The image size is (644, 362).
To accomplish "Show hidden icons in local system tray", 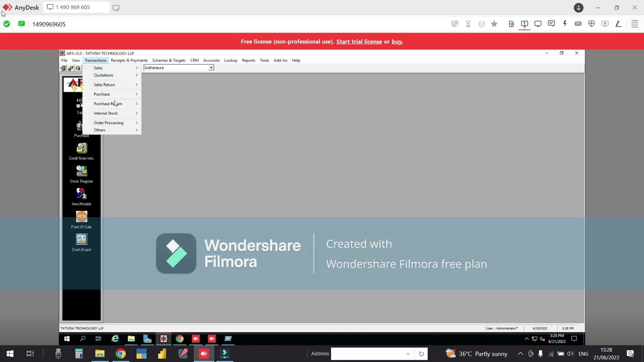I will (x=520, y=353).
